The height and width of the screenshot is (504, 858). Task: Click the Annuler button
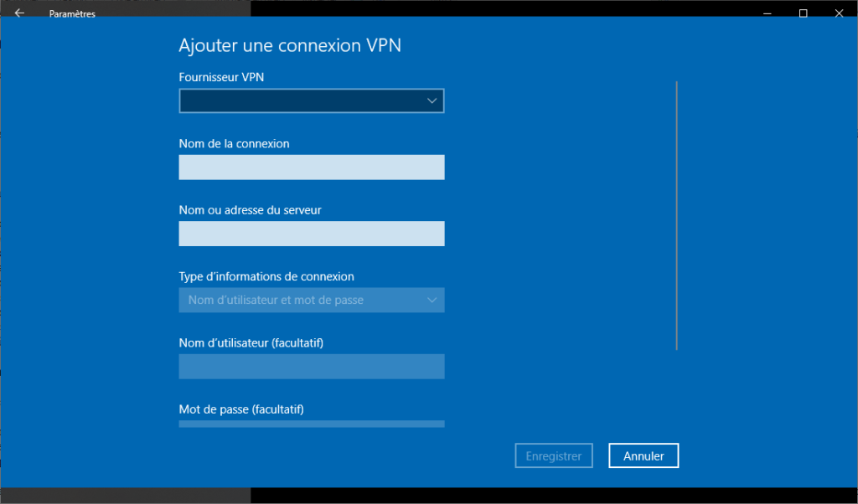pos(643,456)
